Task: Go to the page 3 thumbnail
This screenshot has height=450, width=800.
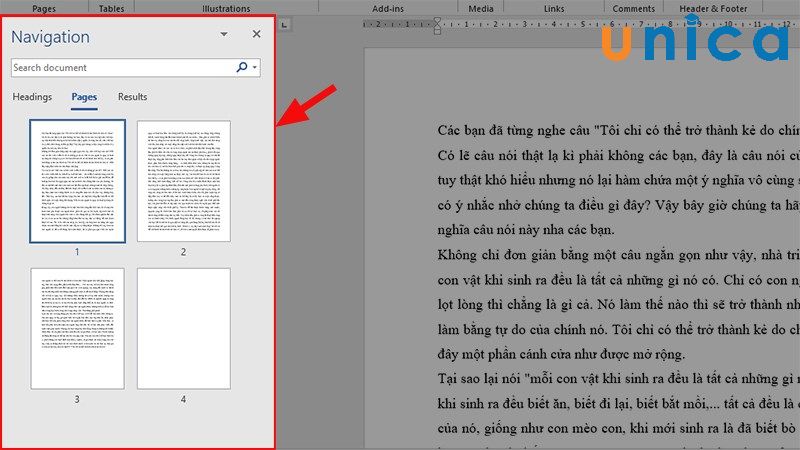Action: (x=77, y=328)
